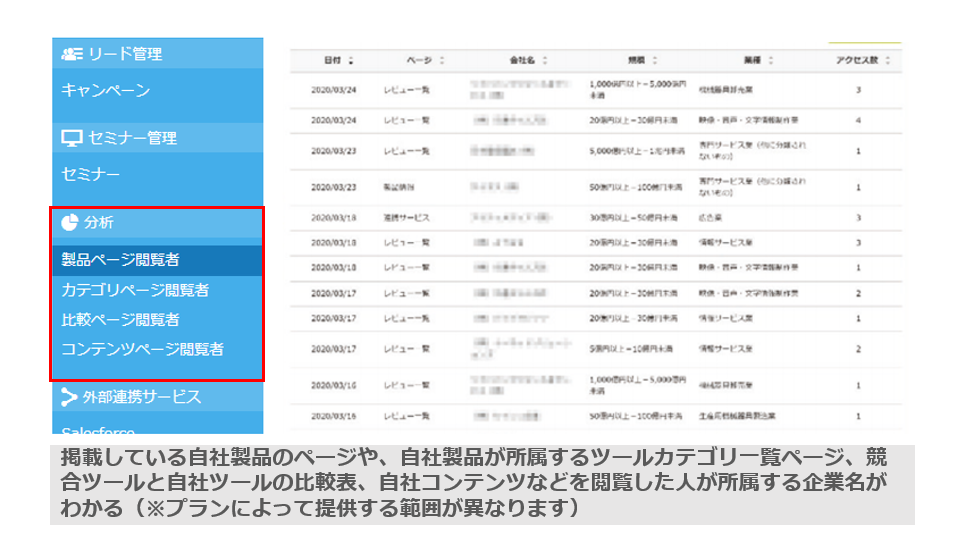Click the pie chart icon beside 分析
958x548 pixels.
pos(70,222)
